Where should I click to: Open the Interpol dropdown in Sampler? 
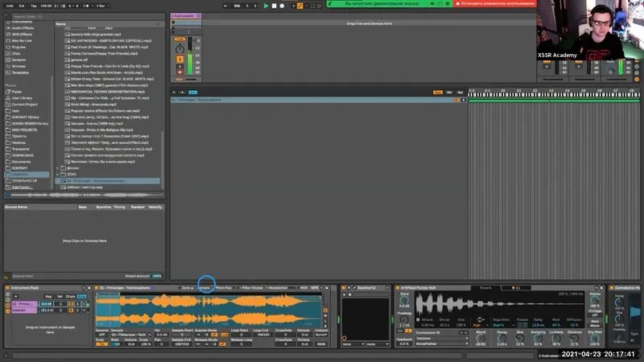[x=321, y=335]
